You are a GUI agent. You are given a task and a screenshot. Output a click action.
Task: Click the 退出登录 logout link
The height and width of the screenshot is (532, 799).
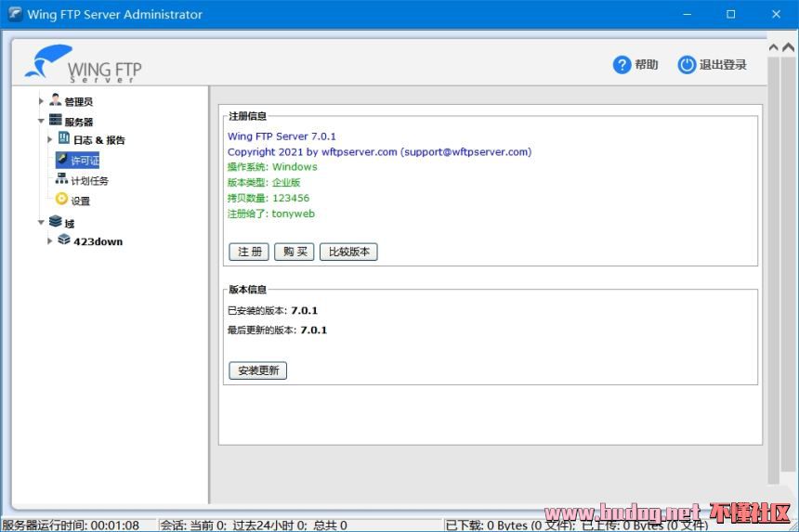click(x=723, y=65)
